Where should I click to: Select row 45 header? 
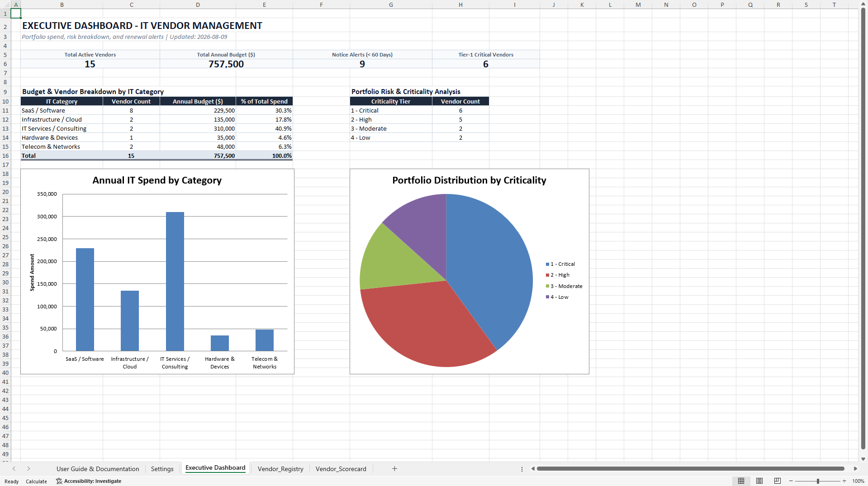[x=5, y=418]
